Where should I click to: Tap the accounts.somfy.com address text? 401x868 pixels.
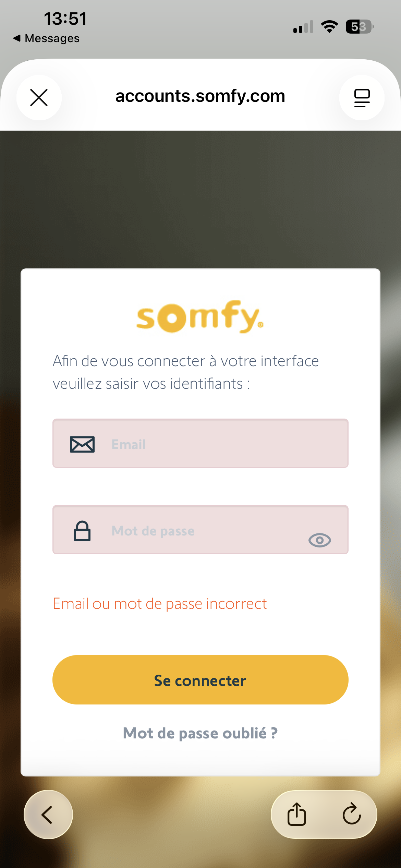200,96
